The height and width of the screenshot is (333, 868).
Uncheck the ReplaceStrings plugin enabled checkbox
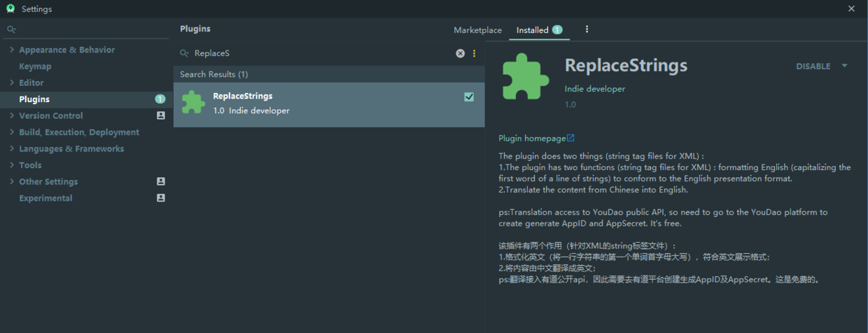click(x=469, y=97)
